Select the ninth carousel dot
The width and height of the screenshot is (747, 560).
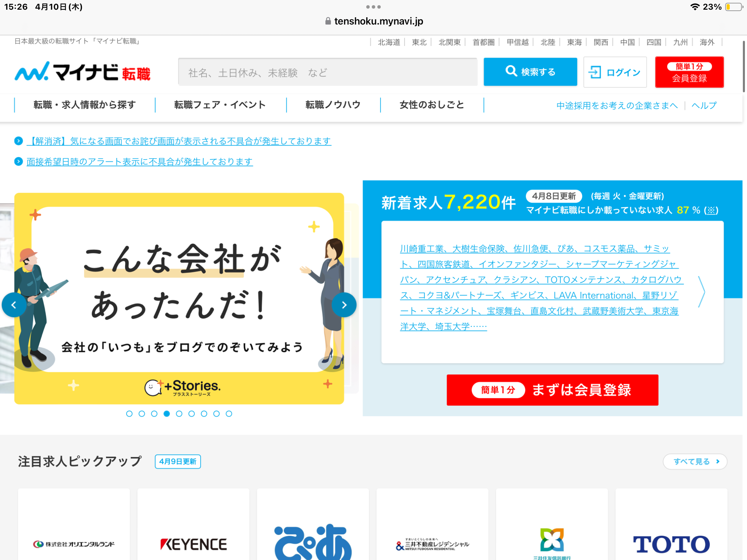(229, 413)
